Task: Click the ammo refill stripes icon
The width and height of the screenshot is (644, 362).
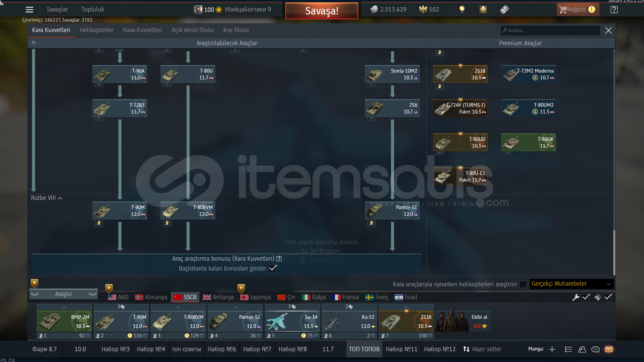Action: tap(598, 297)
